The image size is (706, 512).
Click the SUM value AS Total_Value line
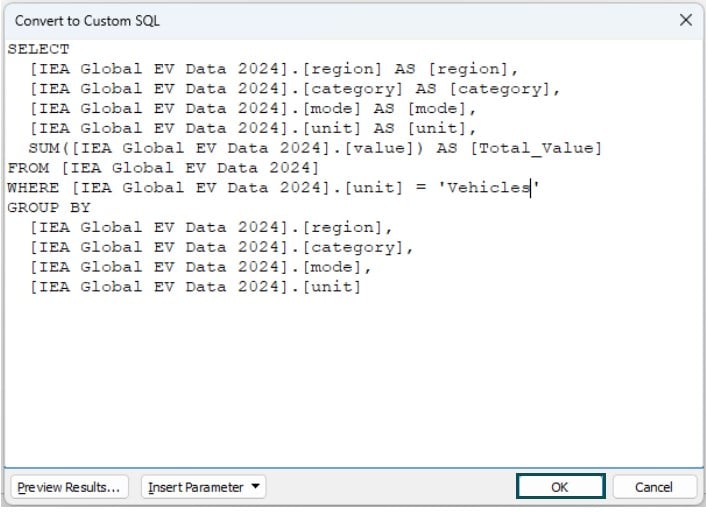[315, 148]
